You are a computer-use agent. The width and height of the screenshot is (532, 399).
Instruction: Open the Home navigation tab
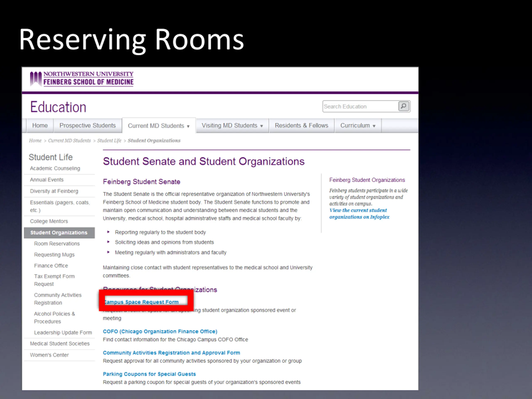click(40, 126)
